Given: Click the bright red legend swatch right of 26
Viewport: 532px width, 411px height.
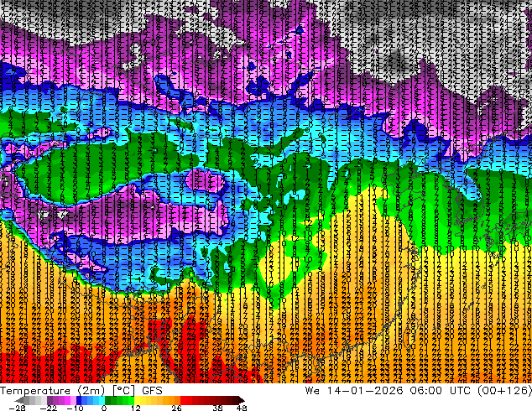Looking at the screenshot, I should 183,400.
